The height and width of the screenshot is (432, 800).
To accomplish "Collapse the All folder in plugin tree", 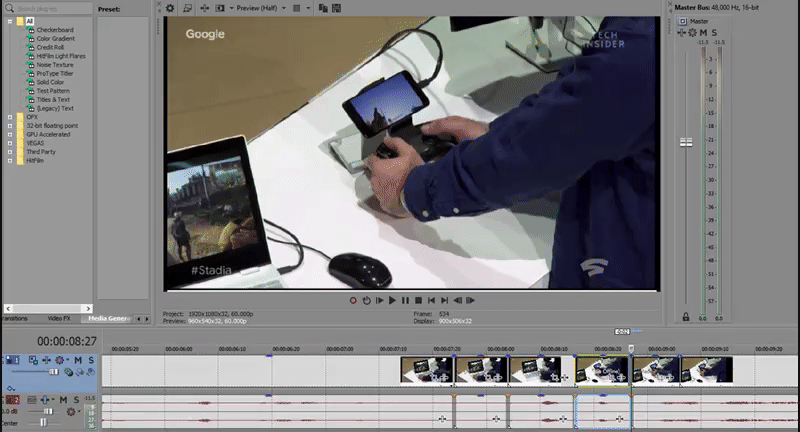I will [x=10, y=21].
